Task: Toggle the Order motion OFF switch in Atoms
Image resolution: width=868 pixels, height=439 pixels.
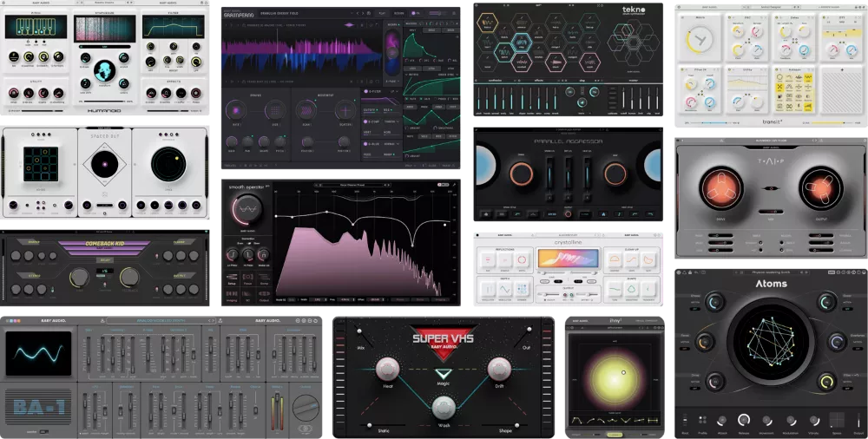Action: tap(847, 308)
